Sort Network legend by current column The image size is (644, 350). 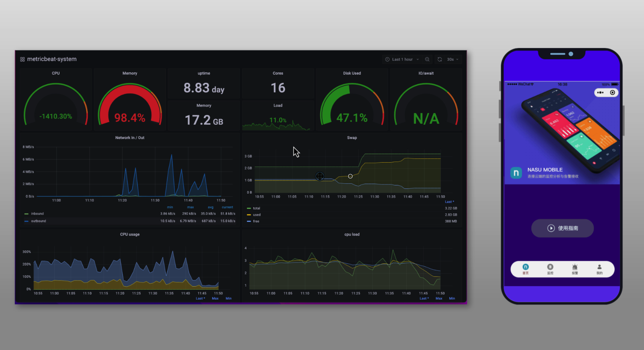pos(227,207)
